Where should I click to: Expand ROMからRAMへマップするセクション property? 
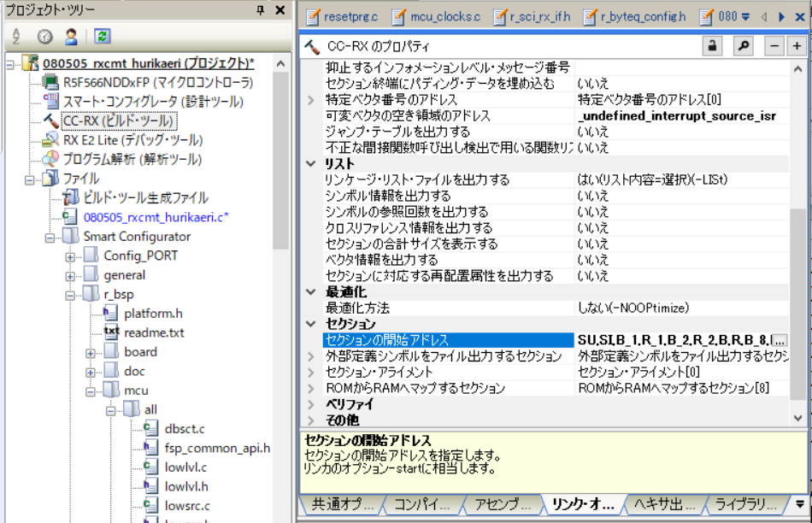coord(311,388)
